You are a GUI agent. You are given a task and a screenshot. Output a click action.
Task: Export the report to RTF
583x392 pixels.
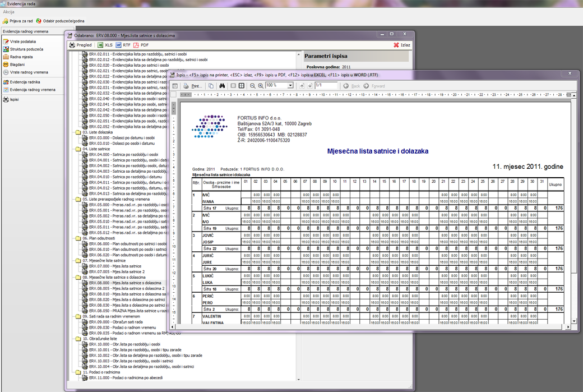coord(123,45)
